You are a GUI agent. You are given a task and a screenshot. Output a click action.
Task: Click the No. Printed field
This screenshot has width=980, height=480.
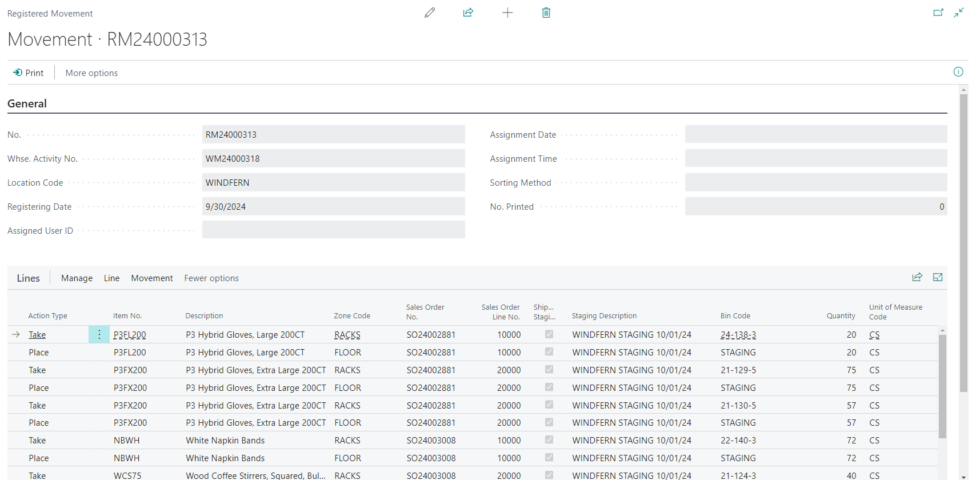click(x=816, y=206)
